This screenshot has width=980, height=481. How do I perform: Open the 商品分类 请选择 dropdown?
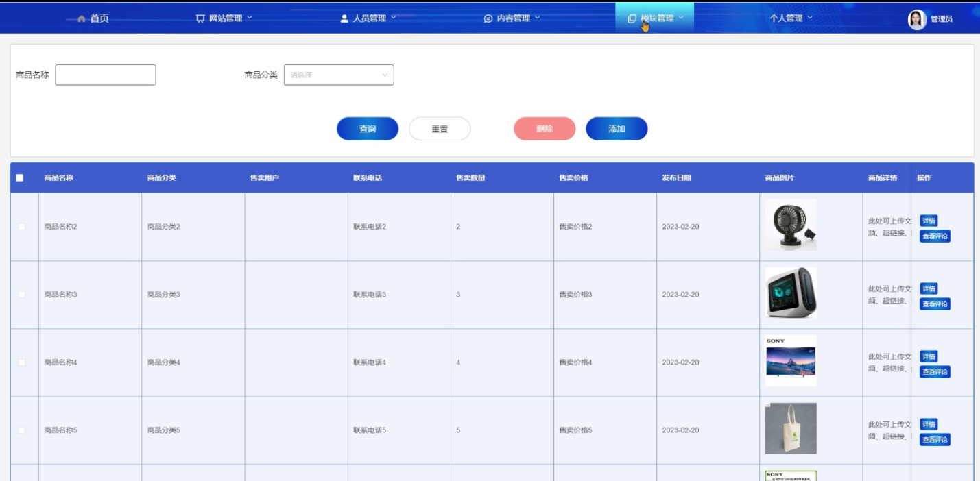tap(339, 75)
